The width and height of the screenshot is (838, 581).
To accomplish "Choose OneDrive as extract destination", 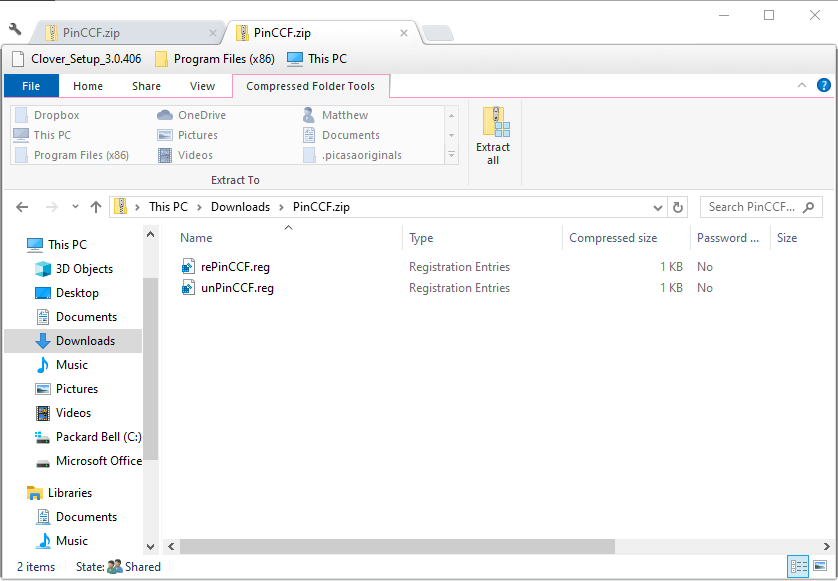I will point(191,115).
